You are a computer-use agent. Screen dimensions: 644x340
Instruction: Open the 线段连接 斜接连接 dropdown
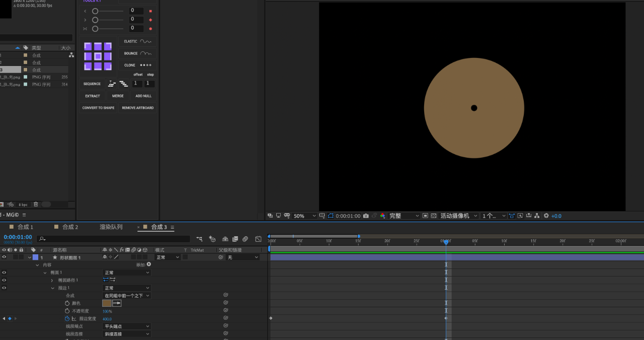point(127,334)
